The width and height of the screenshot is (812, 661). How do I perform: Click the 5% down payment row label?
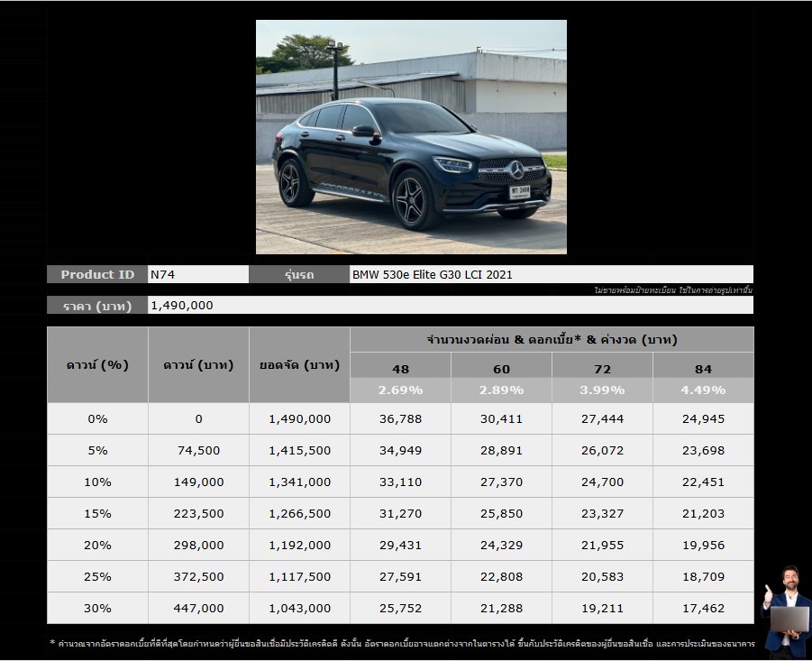tap(97, 450)
